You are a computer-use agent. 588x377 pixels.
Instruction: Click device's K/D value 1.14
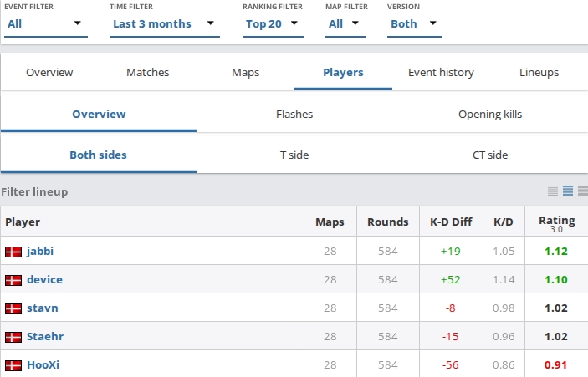click(504, 279)
